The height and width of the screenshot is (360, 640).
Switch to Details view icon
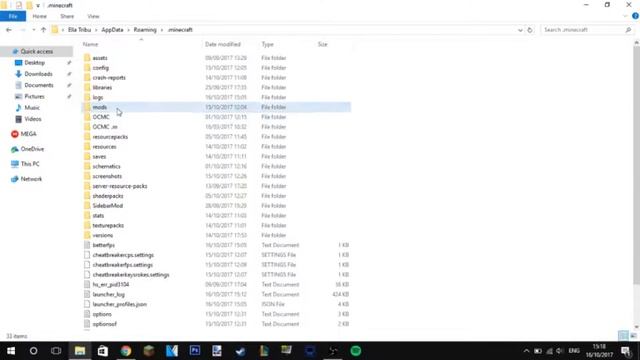coord(623,336)
